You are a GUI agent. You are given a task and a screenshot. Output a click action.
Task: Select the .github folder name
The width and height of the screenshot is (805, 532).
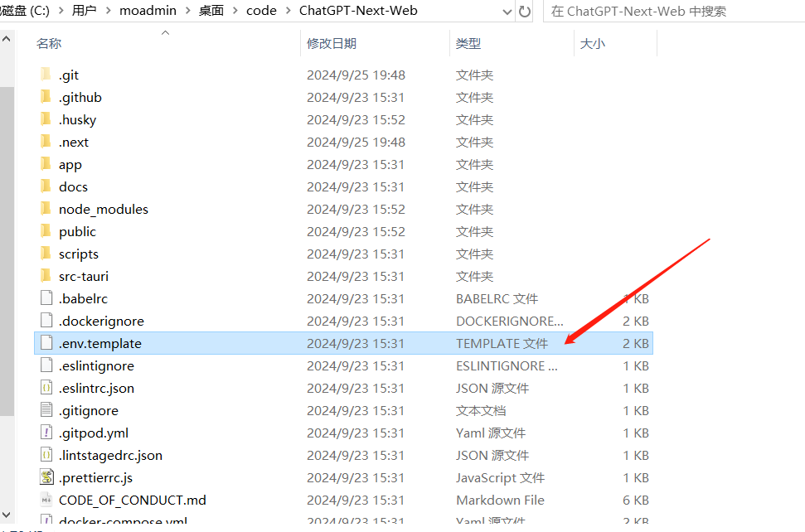[80, 98]
